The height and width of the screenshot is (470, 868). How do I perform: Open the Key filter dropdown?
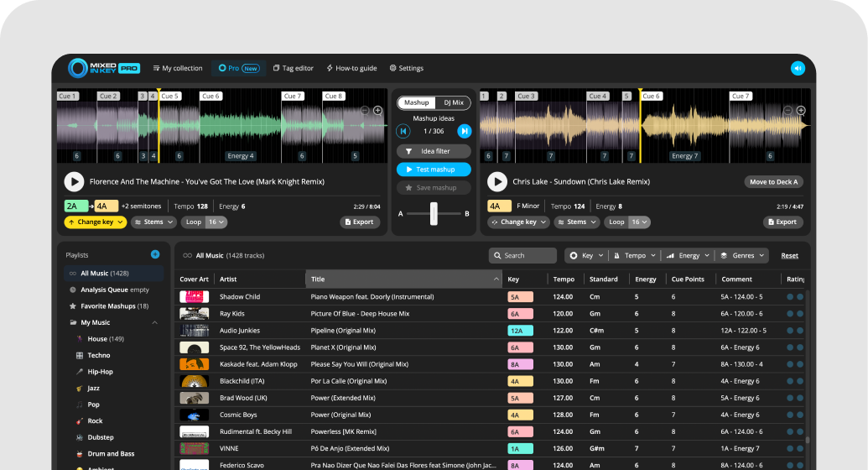tap(586, 255)
